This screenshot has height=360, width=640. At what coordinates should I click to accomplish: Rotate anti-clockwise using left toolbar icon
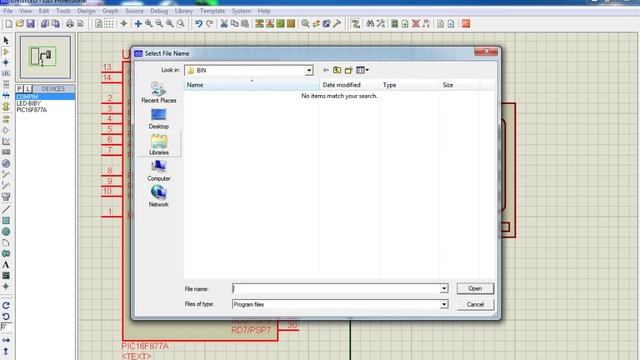6,316
